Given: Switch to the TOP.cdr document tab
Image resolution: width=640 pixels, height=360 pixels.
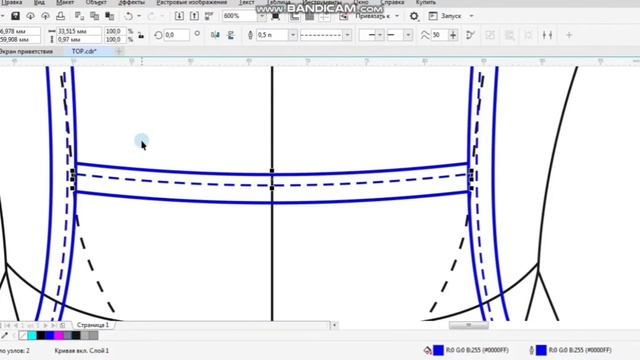Looking at the screenshot, I should [x=84, y=51].
